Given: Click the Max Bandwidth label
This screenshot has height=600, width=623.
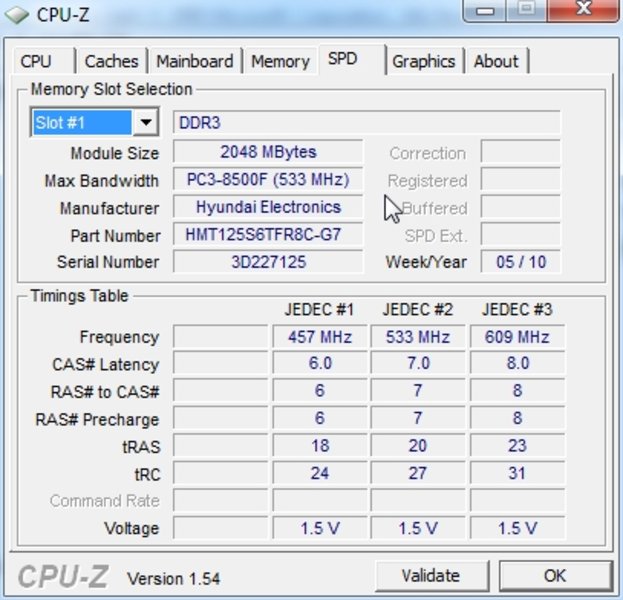Looking at the screenshot, I should [102, 181].
